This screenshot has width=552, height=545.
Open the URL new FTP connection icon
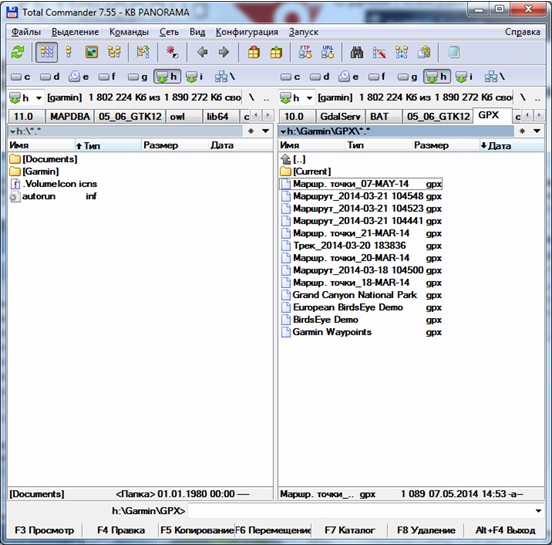(x=327, y=52)
